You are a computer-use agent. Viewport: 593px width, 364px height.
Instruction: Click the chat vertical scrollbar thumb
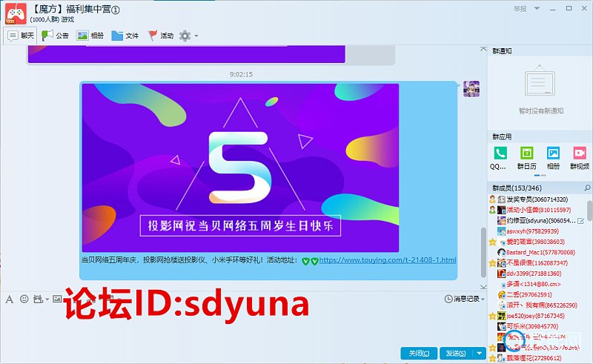click(x=483, y=252)
